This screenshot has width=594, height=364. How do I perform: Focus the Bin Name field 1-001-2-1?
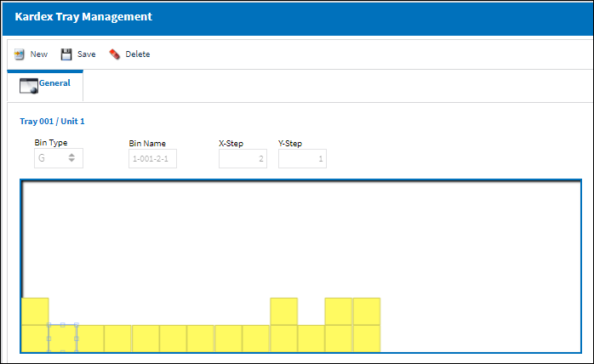pyautogui.click(x=152, y=159)
